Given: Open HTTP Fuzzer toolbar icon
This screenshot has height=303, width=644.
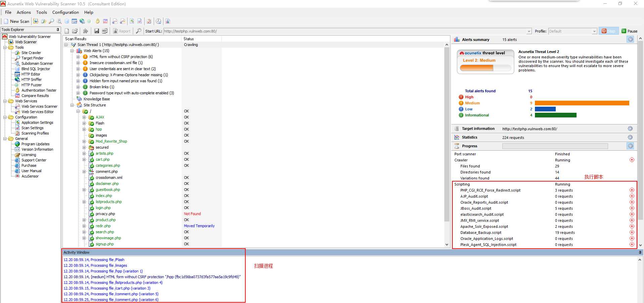Looking at the screenshot, I should click(x=89, y=21).
